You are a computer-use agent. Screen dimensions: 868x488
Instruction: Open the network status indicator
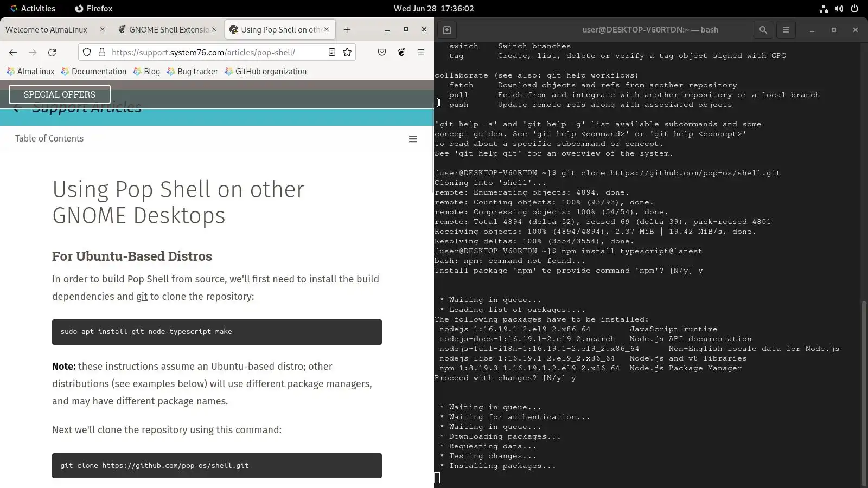pyautogui.click(x=824, y=9)
